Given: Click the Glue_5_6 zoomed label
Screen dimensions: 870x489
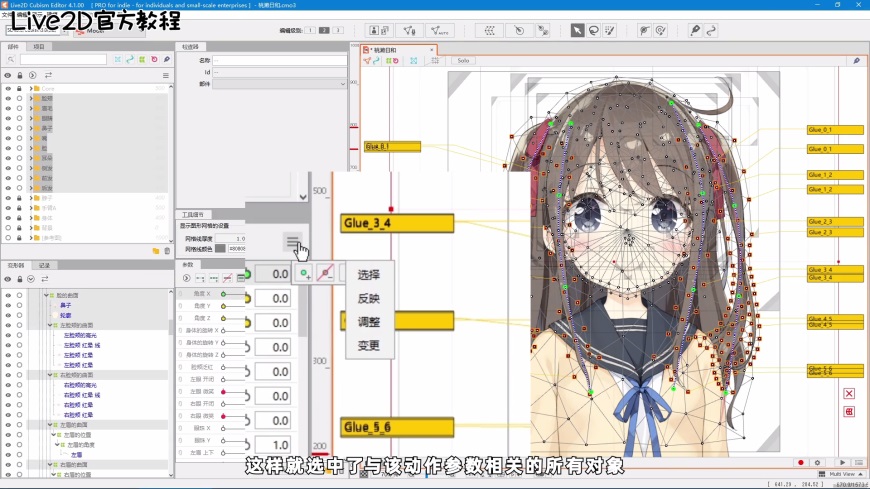Looking at the screenshot, I should [x=397, y=427].
